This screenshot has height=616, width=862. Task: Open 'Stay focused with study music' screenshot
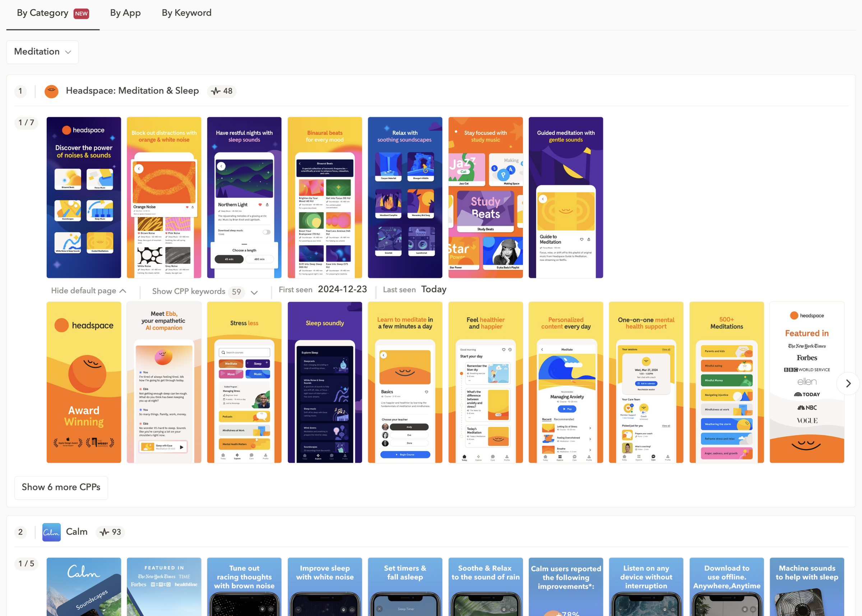point(486,197)
